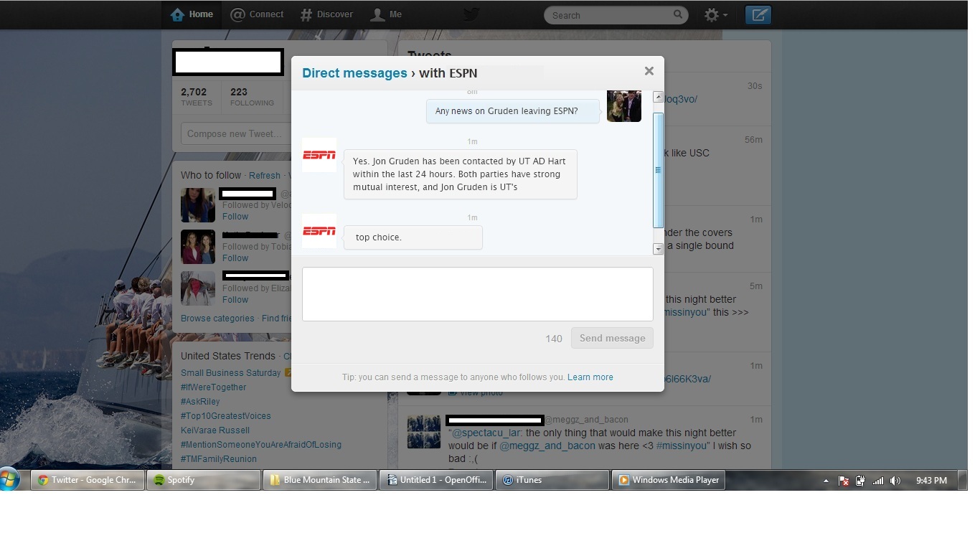Click first suggested user's avatar
This screenshot has width=980, height=551.
tap(198, 205)
